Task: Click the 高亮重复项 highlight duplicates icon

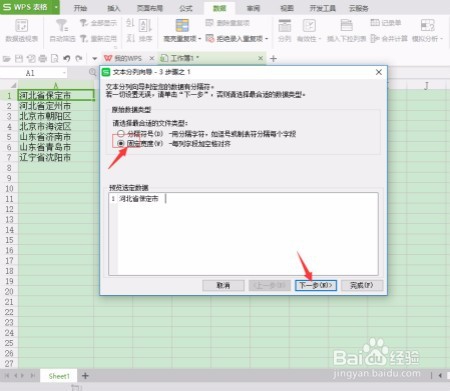Action: tap(182, 25)
